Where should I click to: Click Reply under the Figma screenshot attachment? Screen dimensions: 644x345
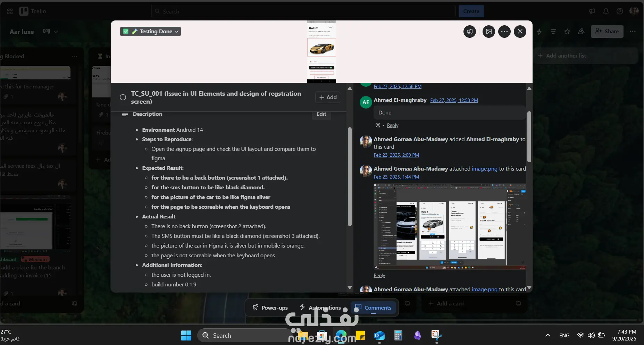click(x=379, y=275)
